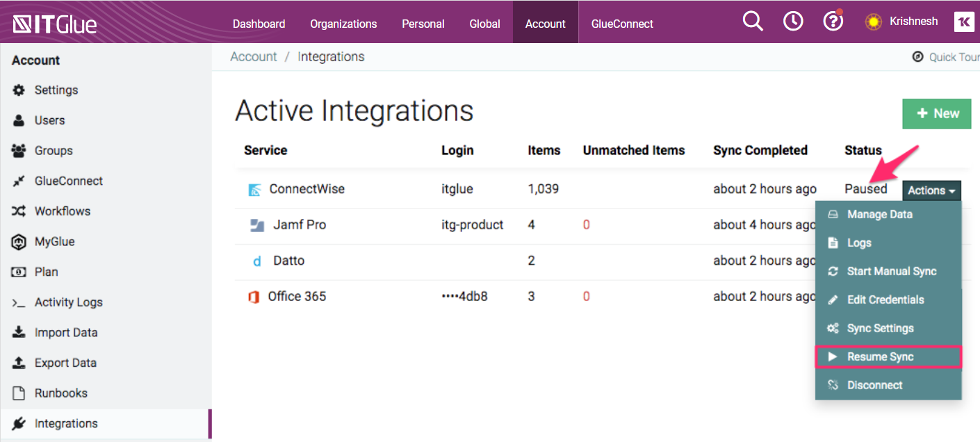Image resolution: width=980 pixels, height=442 pixels.
Task: Click the Service column header
Action: [266, 150]
